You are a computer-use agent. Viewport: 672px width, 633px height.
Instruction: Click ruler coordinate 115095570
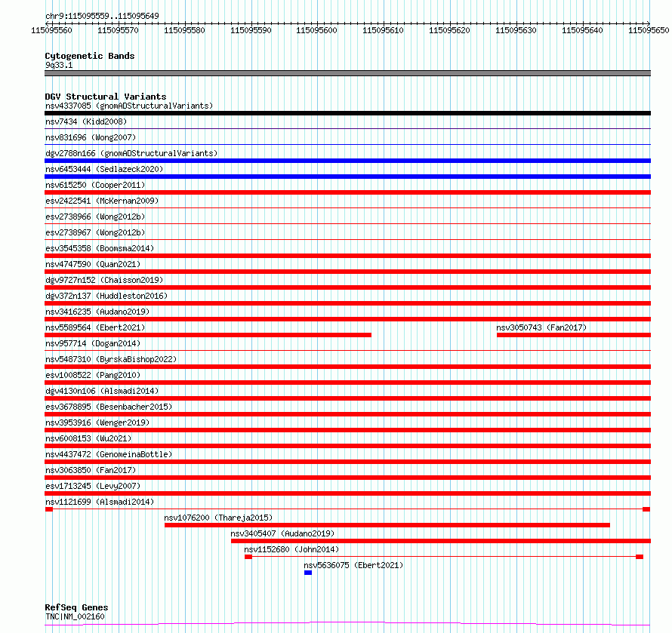(x=118, y=30)
